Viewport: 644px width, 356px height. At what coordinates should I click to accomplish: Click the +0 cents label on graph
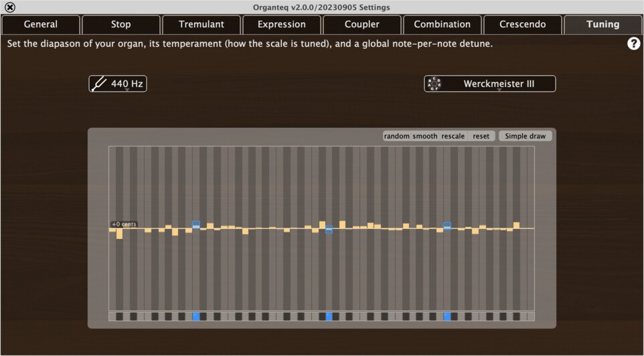[124, 224]
